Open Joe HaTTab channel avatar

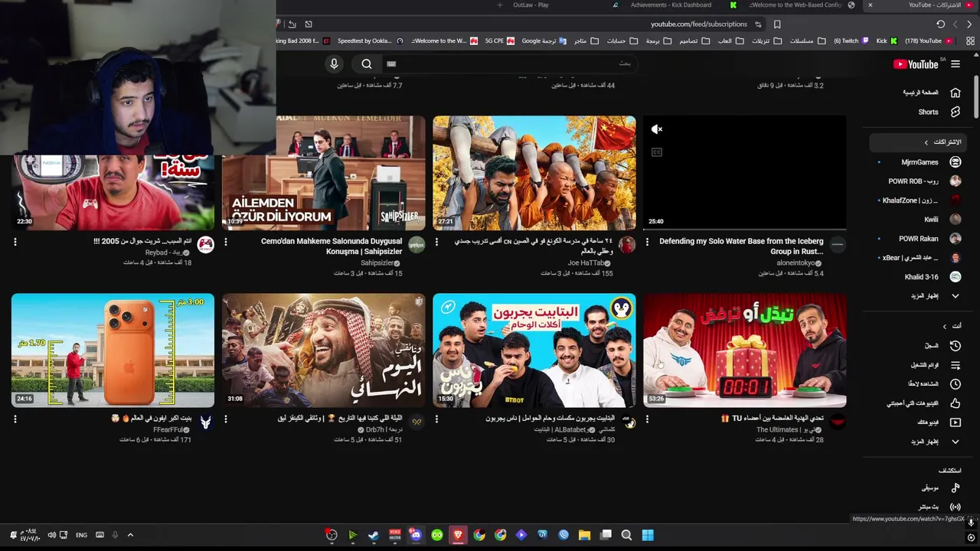(x=627, y=245)
